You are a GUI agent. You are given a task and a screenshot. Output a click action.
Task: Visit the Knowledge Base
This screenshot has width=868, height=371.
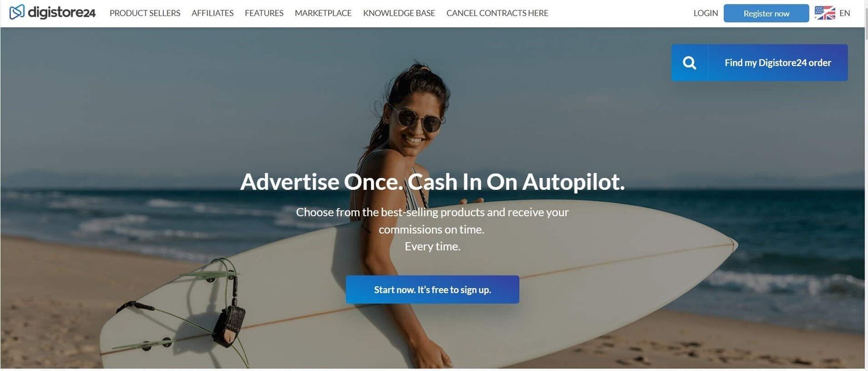pyautogui.click(x=399, y=13)
